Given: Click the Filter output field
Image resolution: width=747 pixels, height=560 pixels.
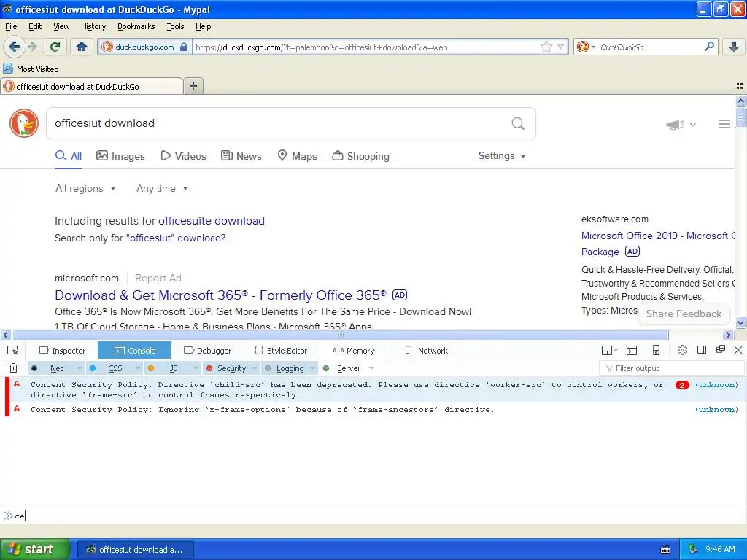Looking at the screenshot, I should [x=671, y=368].
